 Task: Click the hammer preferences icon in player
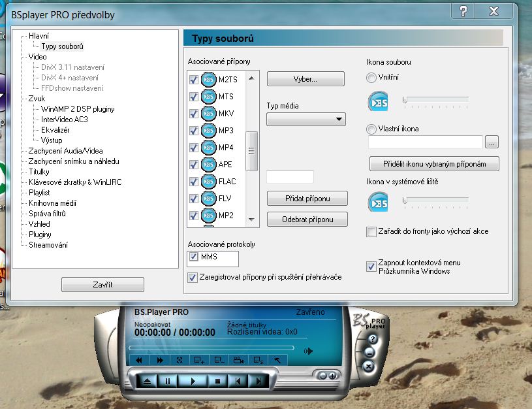[277, 360]
